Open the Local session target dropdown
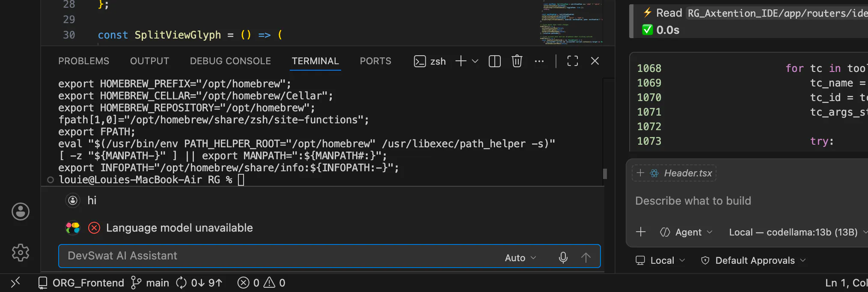 (660, 260)
